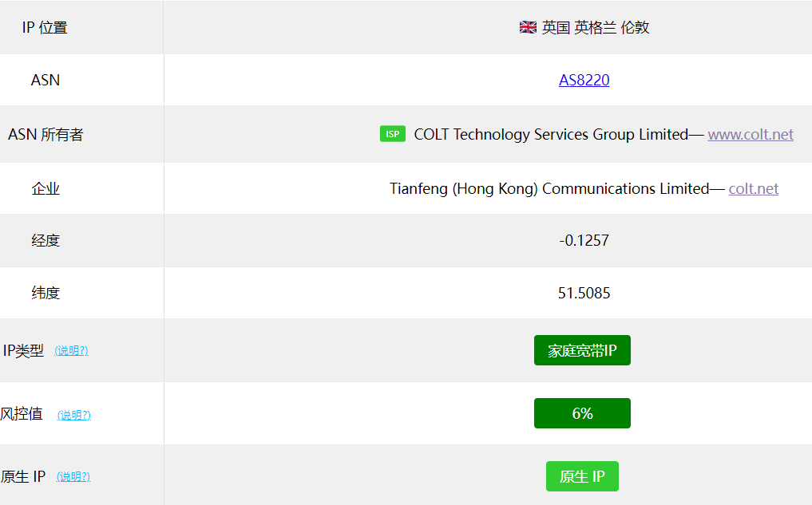Click the 说明 help link beside IP类型
The height and width of the screenshot is (505, 812).
tap(71, 351)
